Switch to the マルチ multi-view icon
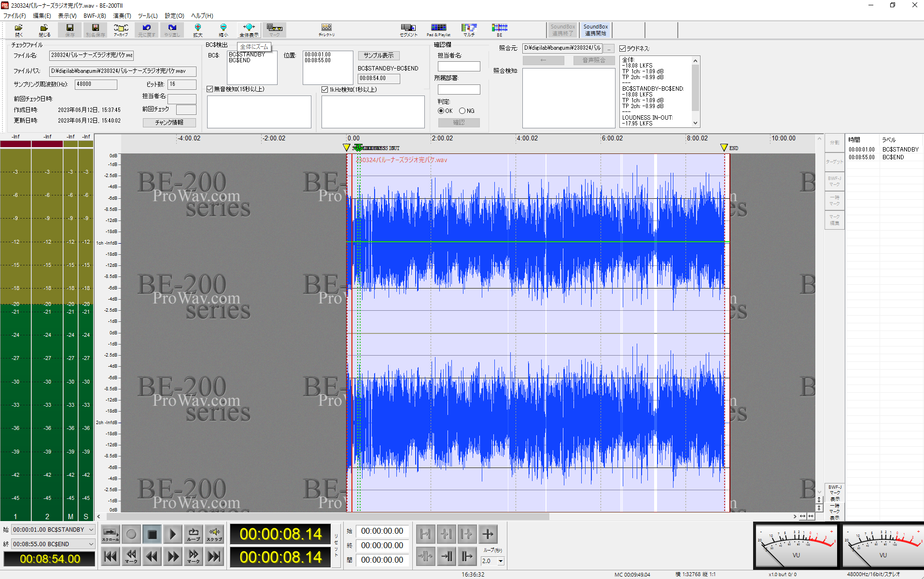The height and width of the screenshot is (579, 924). [x=469, y=30]
